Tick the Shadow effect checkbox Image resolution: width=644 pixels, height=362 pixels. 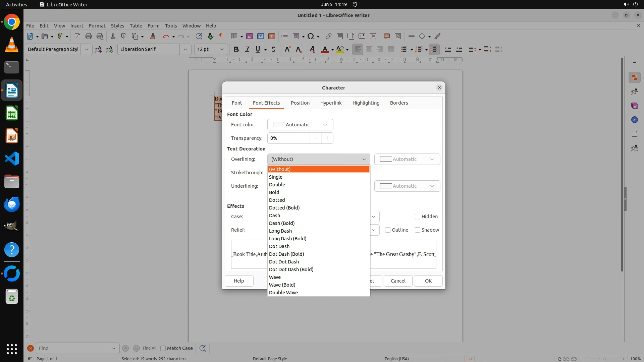pyautogui.click(x=418, y=230)
